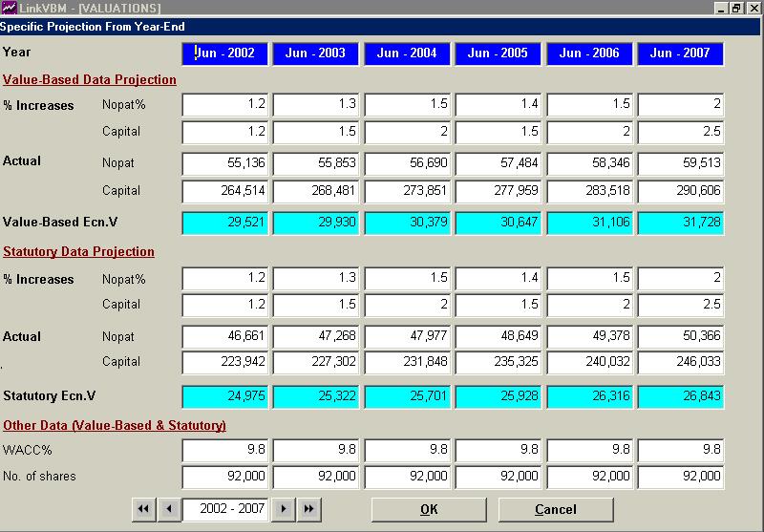Go to previous year range arrow
The width and height of the screenshot is (764, 532).
(169, 509)
